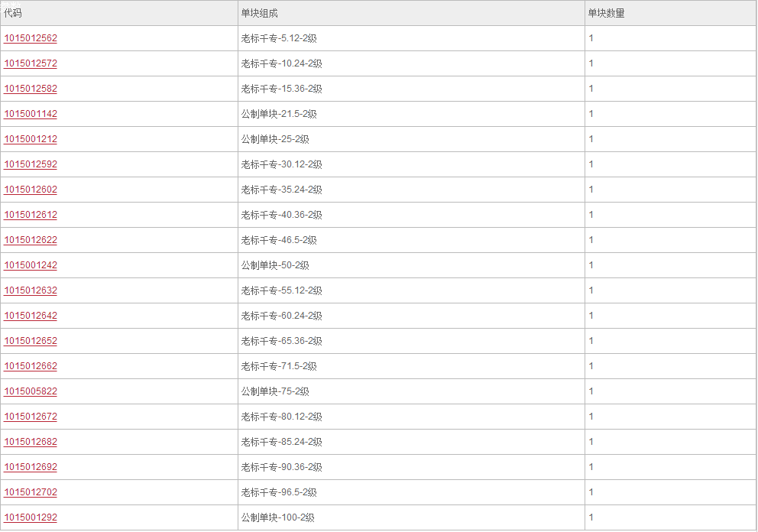This screenshot has width=758, height=532.
Task: Open code link 1015012592
Action: [31, 164]
